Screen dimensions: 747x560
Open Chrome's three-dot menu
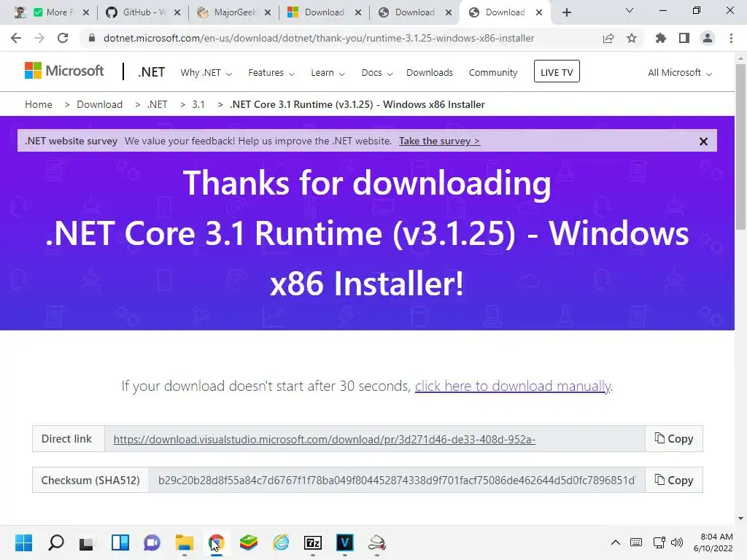click(731, 38)
